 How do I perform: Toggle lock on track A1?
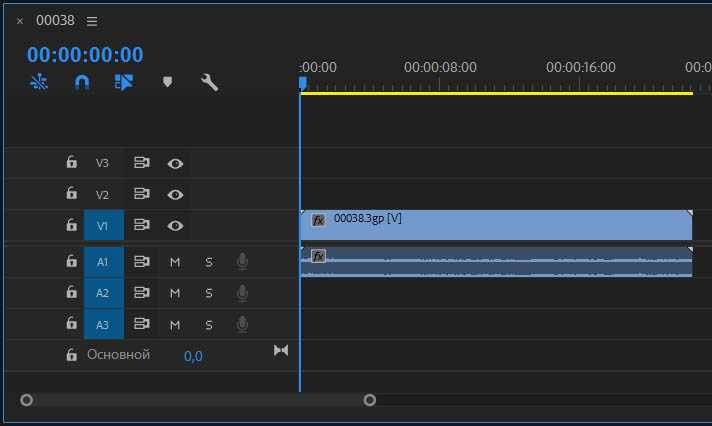pos(72,261)
